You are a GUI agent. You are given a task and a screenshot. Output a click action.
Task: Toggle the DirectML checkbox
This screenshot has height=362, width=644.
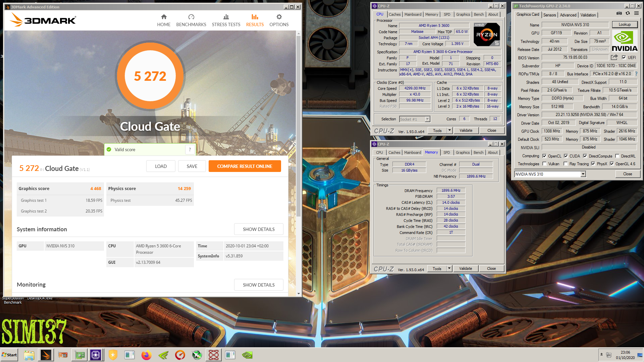(617, 156)
